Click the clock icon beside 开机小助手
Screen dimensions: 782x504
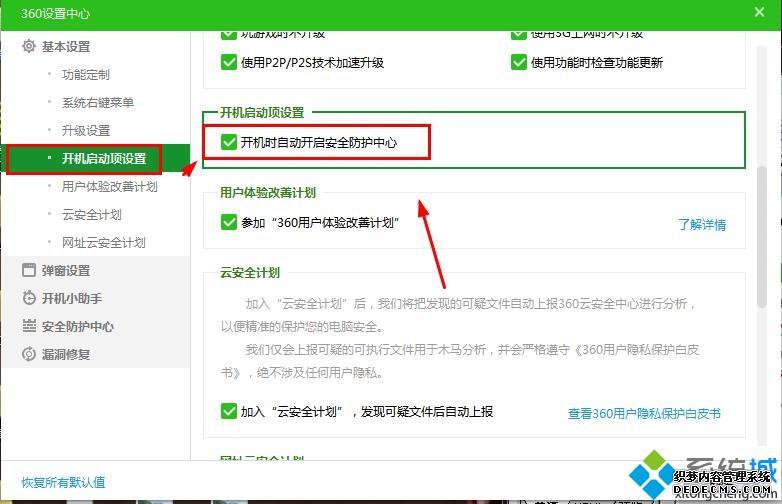(29, 298)
